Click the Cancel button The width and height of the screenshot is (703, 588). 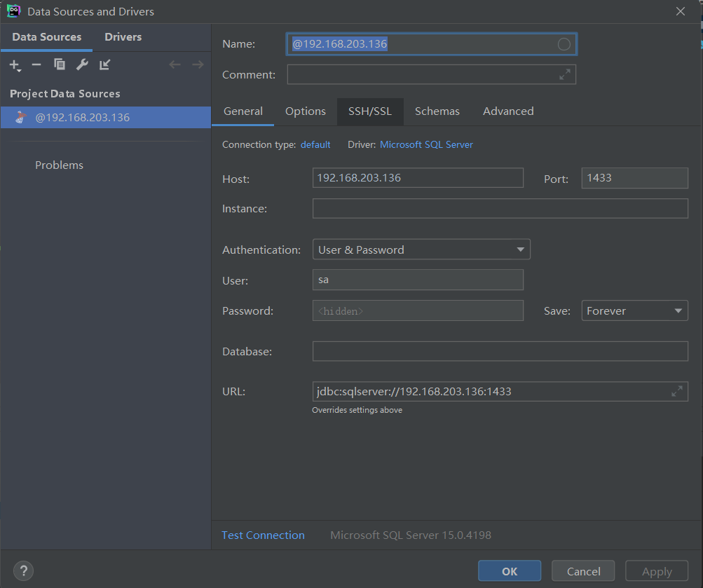pos(583,571)
